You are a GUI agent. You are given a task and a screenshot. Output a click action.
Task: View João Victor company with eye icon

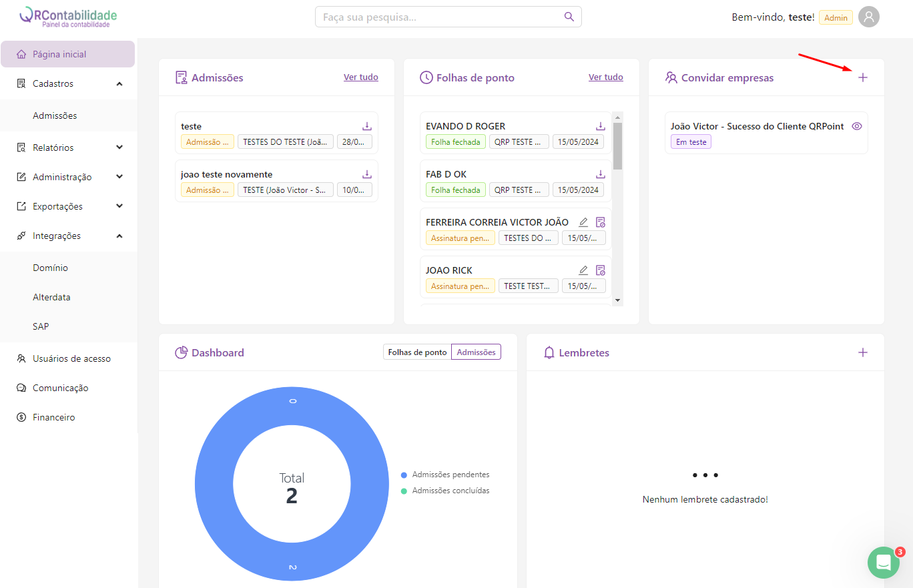coord(857,126)
